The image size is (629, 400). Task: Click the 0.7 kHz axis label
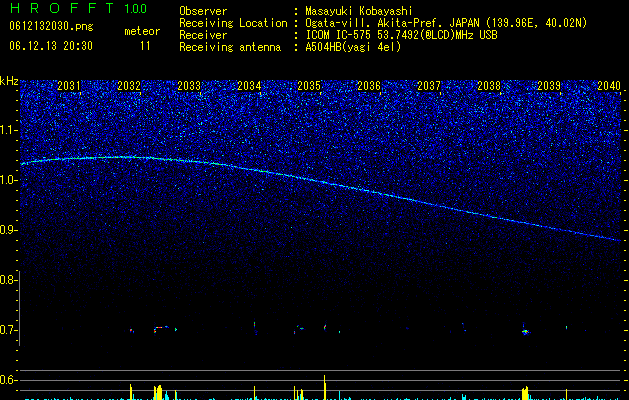coord(7,330)
